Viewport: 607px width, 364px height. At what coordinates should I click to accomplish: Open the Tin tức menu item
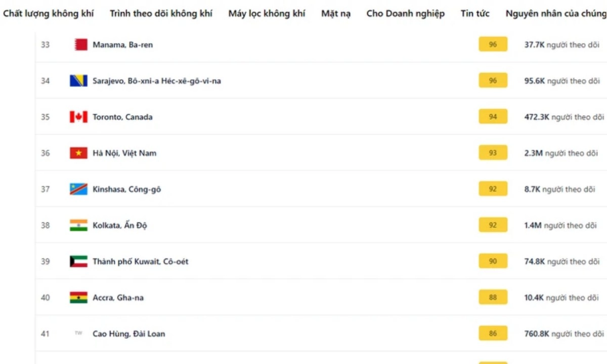point(475,14)
